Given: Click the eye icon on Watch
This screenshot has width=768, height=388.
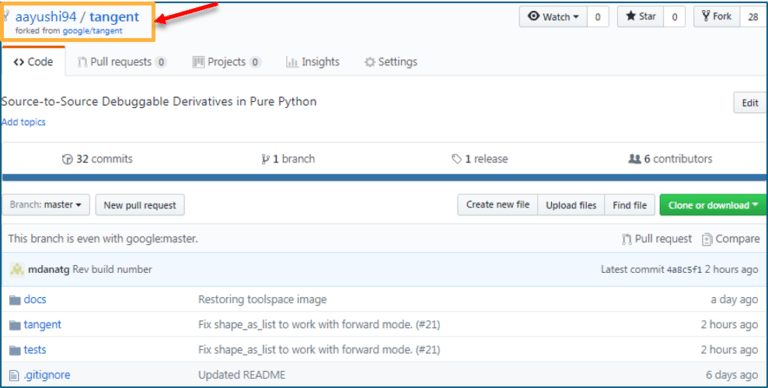Looking at the screenshot, I should point(533,16).
